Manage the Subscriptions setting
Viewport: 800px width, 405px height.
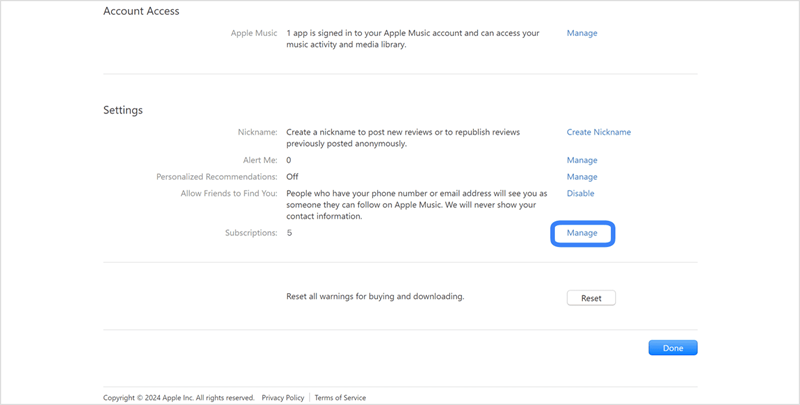[x=582, y=233]
